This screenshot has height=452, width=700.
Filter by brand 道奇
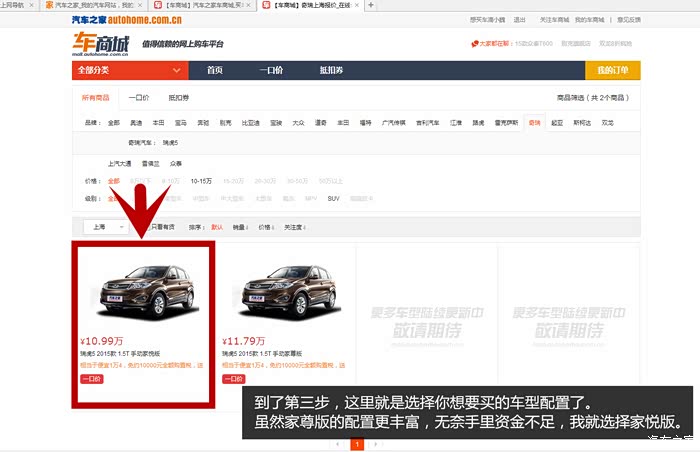pyautogui.click(x=321, y=123)
